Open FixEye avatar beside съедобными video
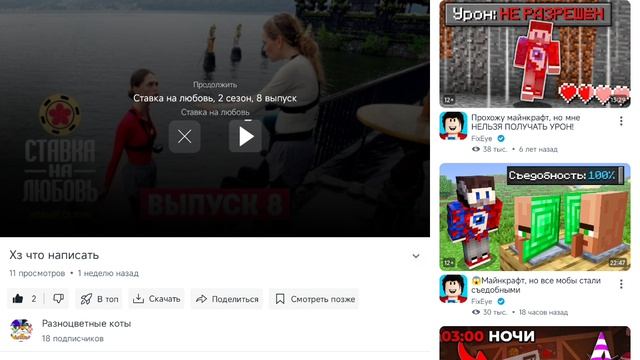The image size is (640, 360). click(x=453, y=289)
